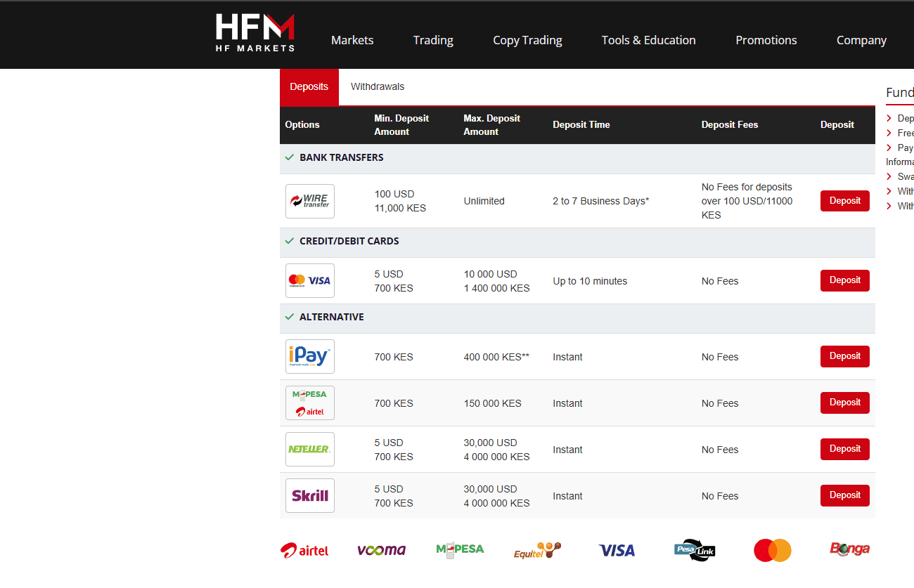Screen dimensions: 914x588
Task: Click the Visa/Mastercard card option logo
Action: click(309, 280)
